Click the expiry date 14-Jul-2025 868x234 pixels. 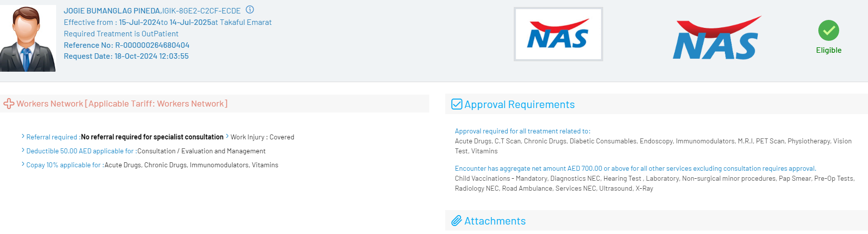point(190,22)
